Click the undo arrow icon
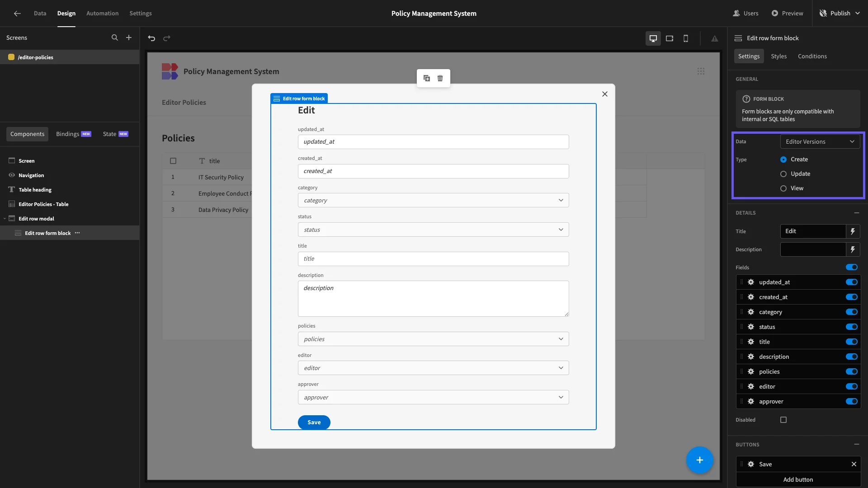The image size is (868, 488). (x=151, y=38)
